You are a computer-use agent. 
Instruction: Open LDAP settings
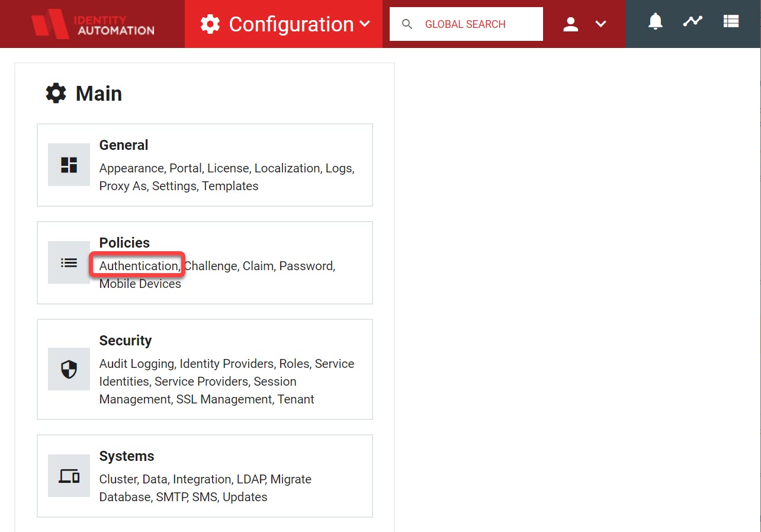point(251,479)
